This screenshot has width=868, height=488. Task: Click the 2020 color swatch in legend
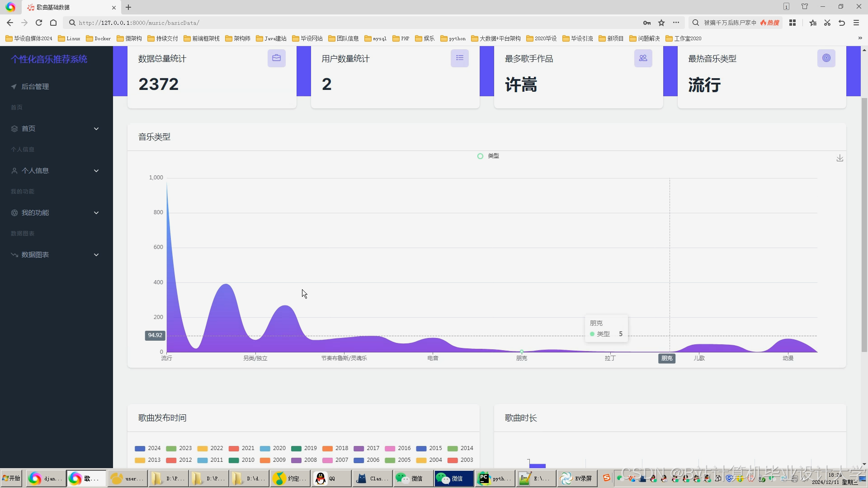[265, 448]
